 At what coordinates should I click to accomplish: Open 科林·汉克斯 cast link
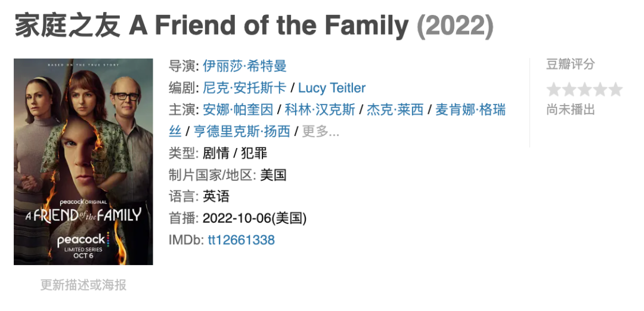click(320, 110)
